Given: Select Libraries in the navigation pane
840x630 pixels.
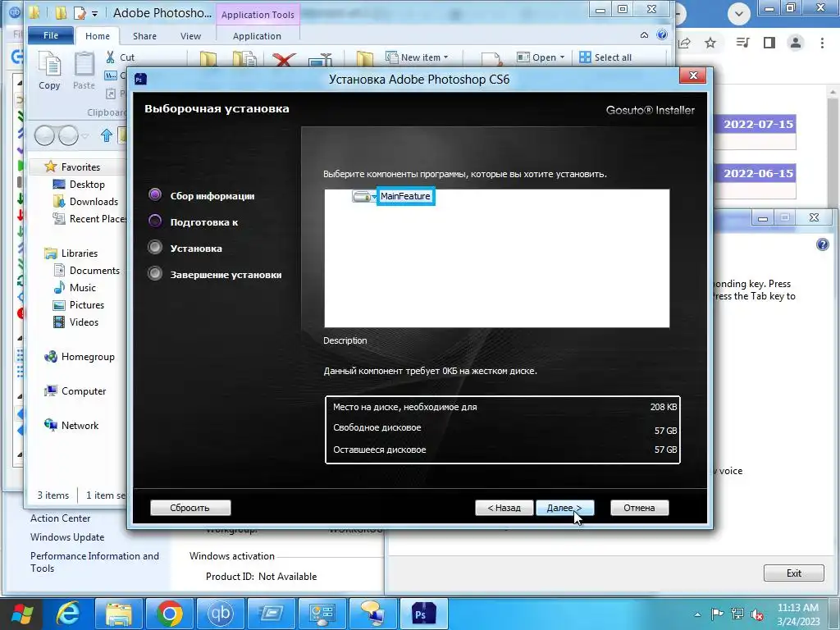Looking at the screenshot, I should tap(80, 253).
